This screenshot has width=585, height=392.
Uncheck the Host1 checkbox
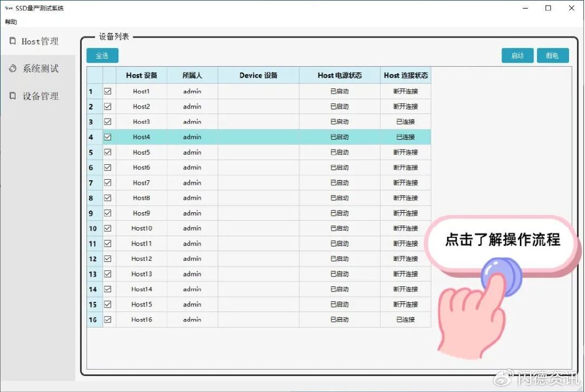(x=107, y=91)
